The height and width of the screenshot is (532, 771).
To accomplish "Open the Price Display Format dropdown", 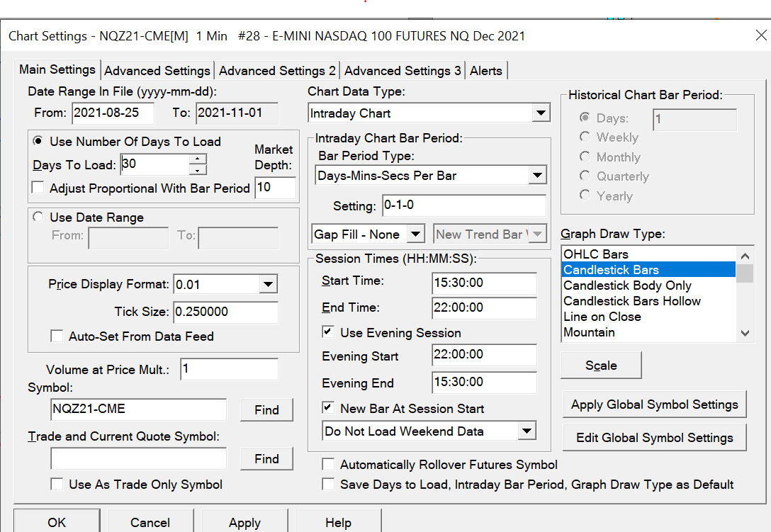I will pyautogui.click(x=268, y=284).
